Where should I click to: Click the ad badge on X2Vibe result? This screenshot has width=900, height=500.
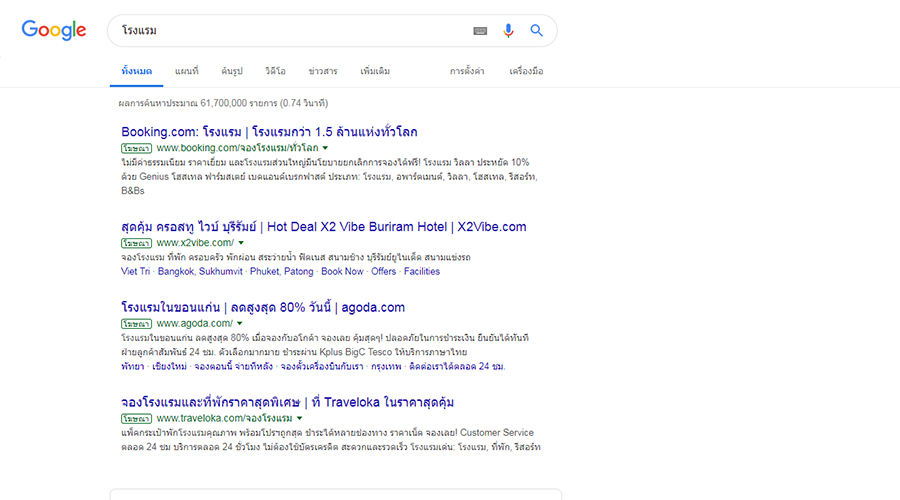pyautogui.click(x=137, y=243)
